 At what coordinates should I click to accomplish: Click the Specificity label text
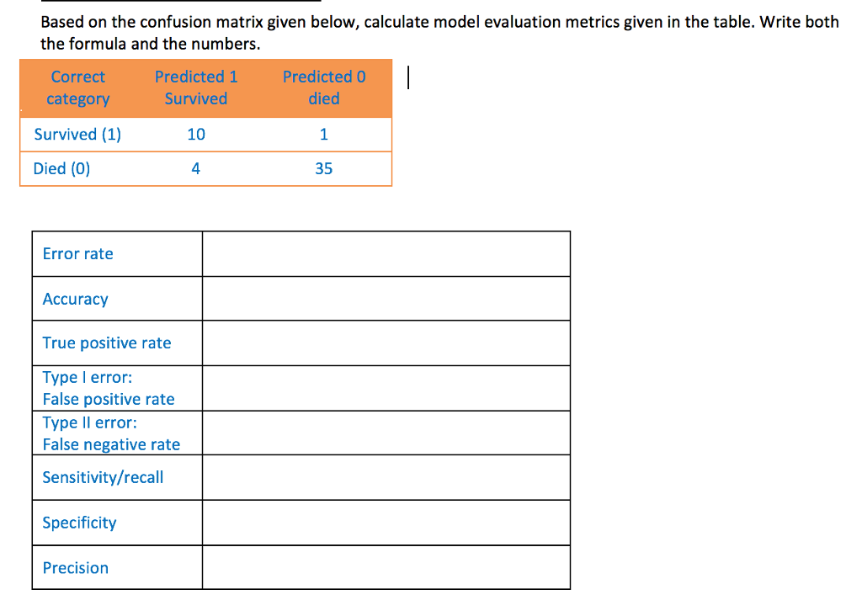tap(79, 523)
